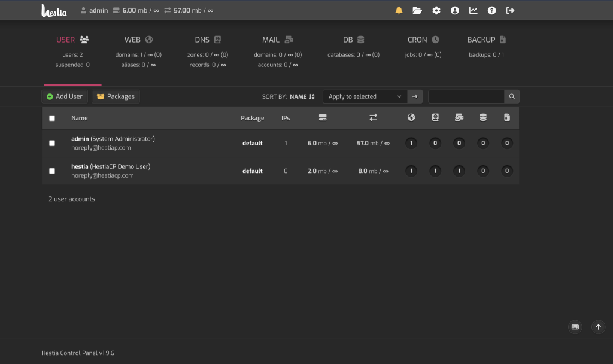
Task: Click the Package column header
Action: [x=252, y=118]
